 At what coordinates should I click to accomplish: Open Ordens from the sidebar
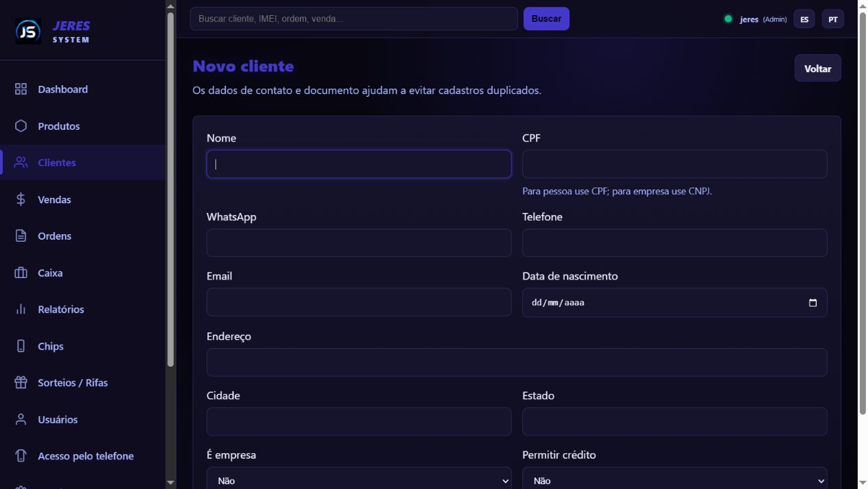[82, 236]
